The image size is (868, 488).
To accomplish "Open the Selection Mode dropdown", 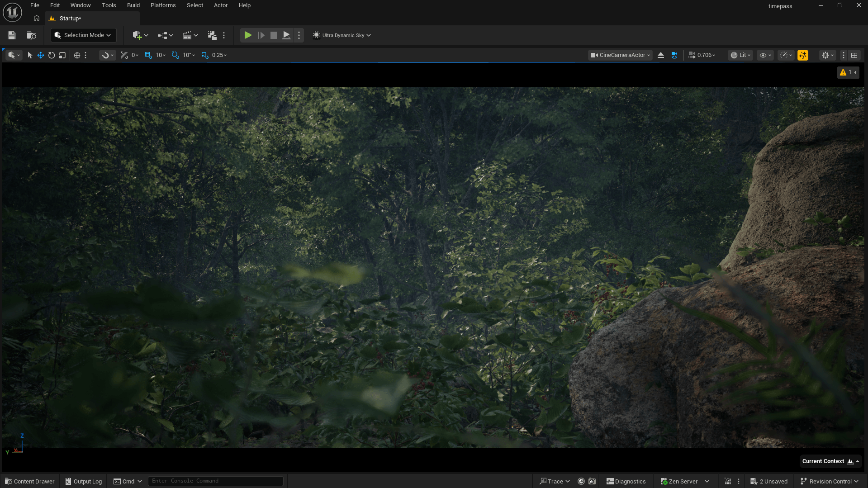I will pyautogui.click(x=83, y=35).
